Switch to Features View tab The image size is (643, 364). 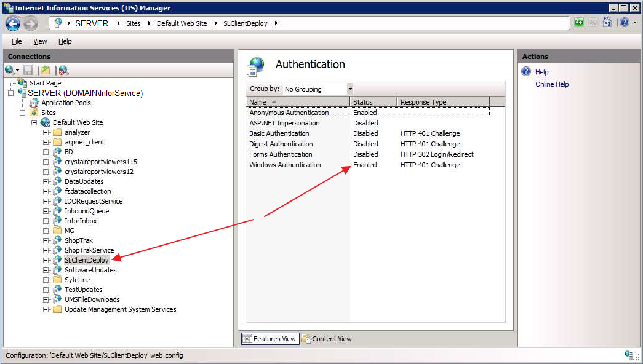click(x=270, y=339)
